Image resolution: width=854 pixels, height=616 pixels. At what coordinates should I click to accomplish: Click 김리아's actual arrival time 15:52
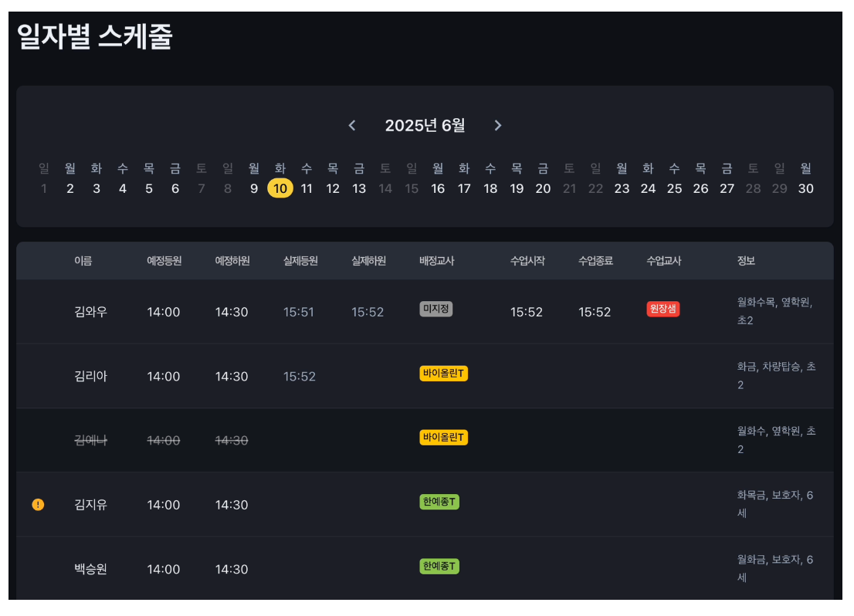point(300,377)
